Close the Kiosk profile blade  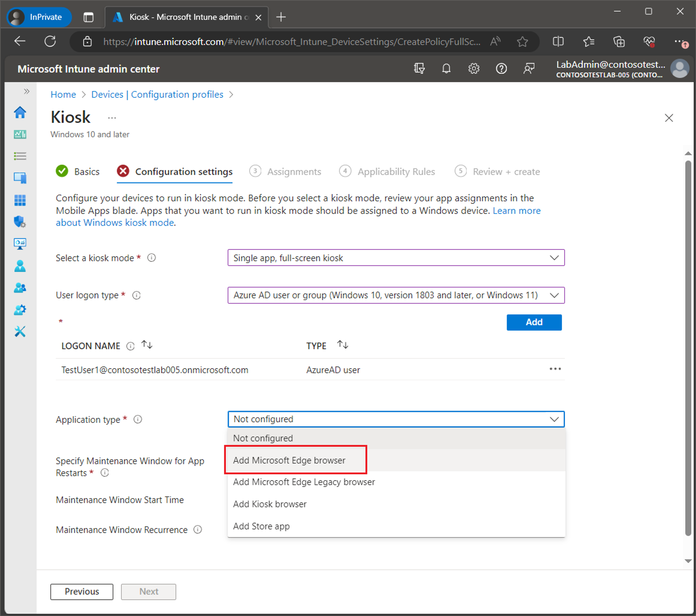(x=669, y=118)
